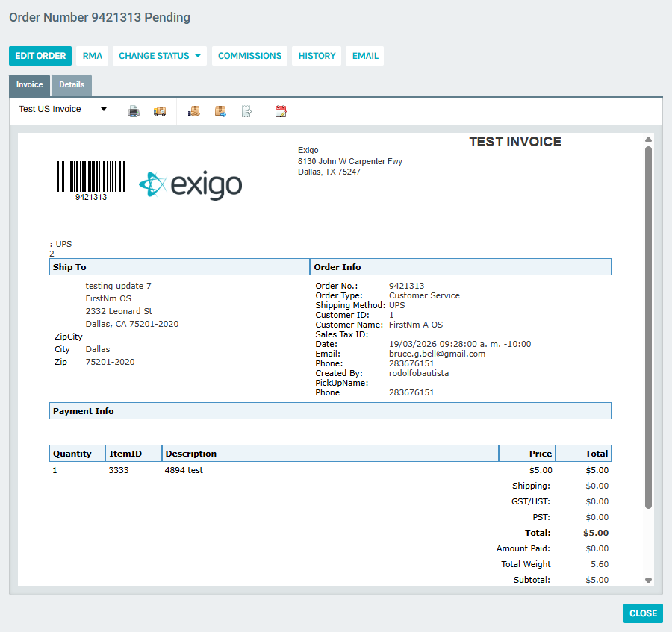This screenshot has width=672, height=632.
Task: View COMMISSIONS for this order
Action: click(x=249, y=55)
